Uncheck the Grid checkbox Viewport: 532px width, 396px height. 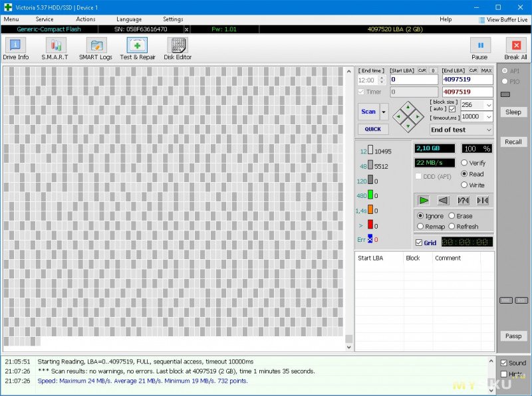[419, 243]
